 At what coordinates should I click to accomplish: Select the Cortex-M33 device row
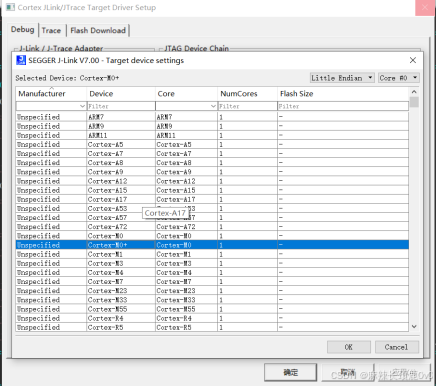tap(212, 300)
